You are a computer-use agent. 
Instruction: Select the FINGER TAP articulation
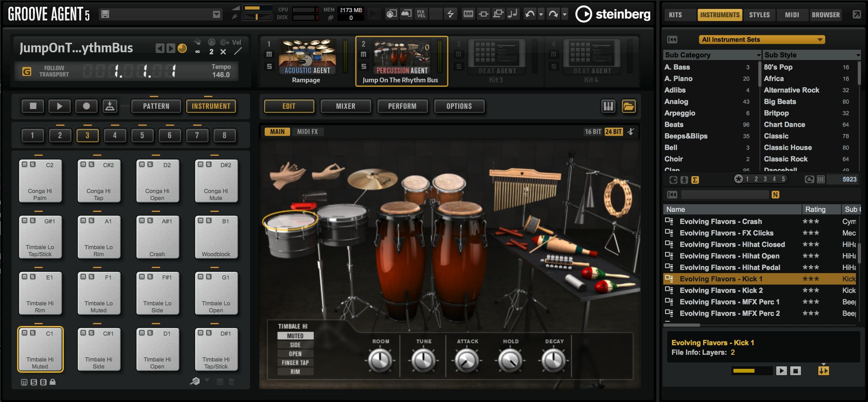[295, 362]
